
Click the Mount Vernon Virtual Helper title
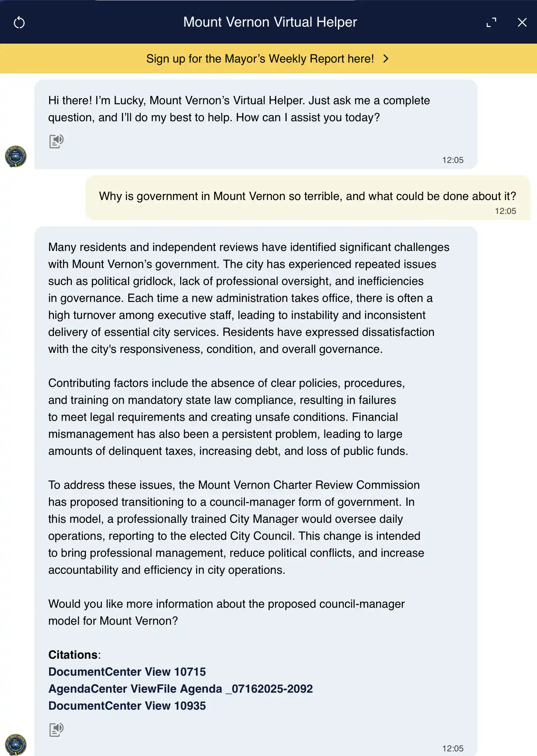(270, 22)
